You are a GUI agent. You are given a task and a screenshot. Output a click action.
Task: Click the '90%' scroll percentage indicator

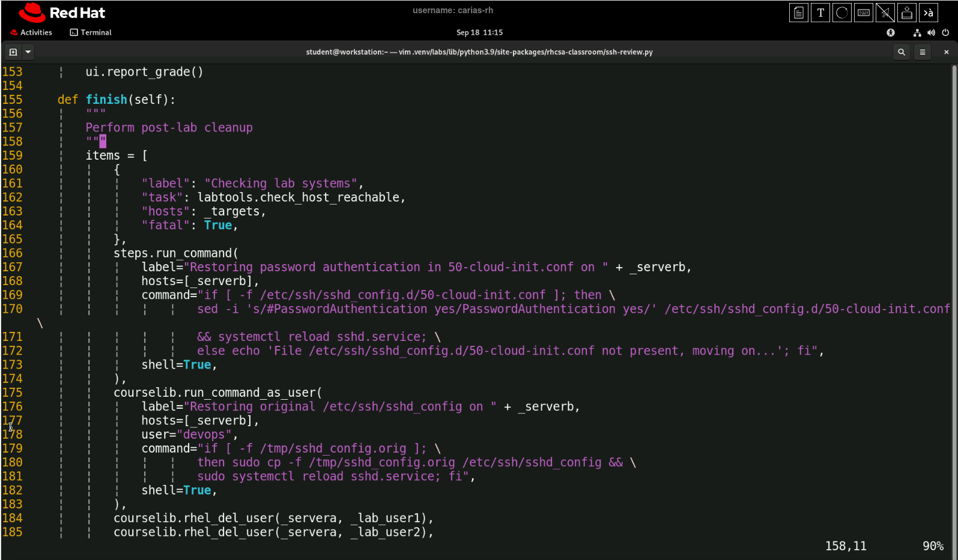pos(933,546)
